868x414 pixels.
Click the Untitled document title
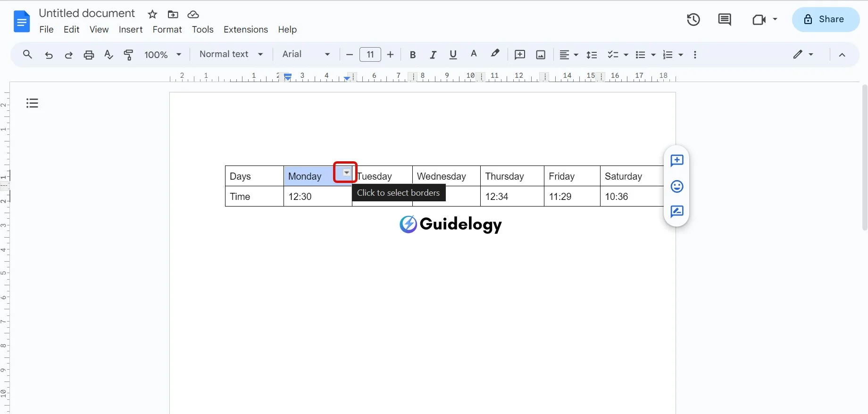tap(87, 13)
